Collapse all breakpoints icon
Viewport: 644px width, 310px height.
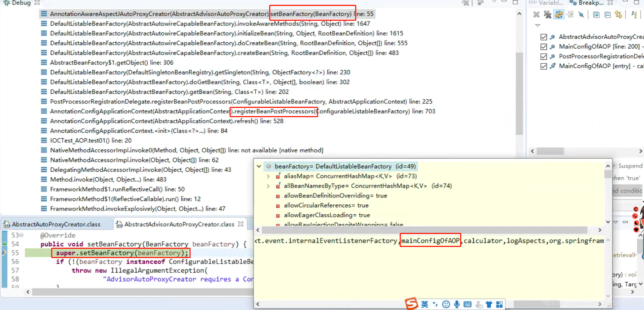pyautogui.click(x=607, y=14)
